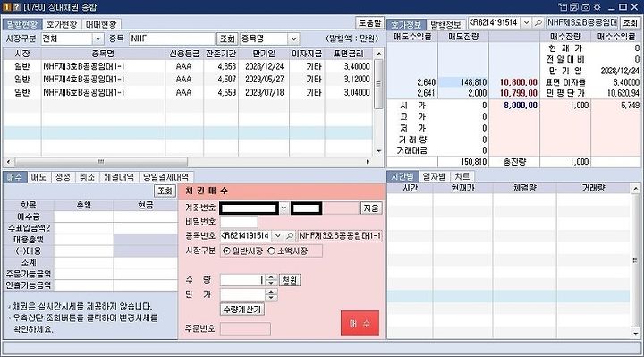Image resolution: width=644 pixels, height=357 pixels.
Task: Switch to the 일자별 tab
Action: click(434, 176)
